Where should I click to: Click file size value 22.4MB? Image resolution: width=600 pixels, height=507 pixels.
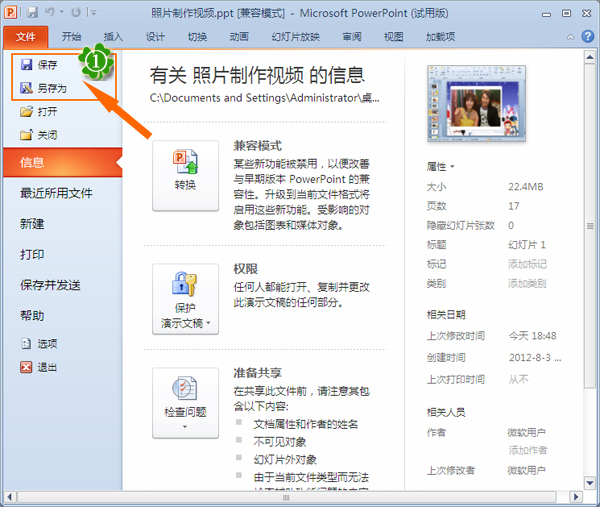click(526, 187)
